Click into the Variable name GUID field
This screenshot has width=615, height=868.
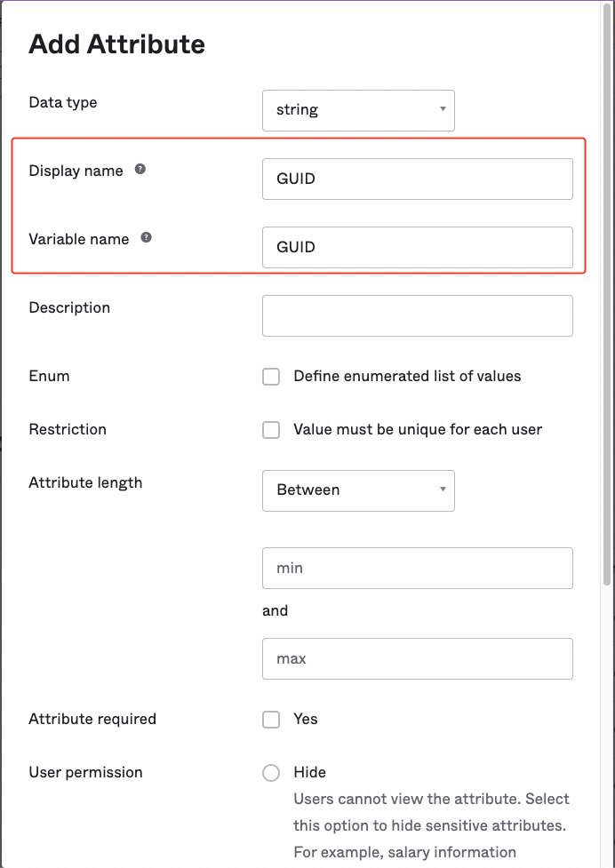point(417,247)
